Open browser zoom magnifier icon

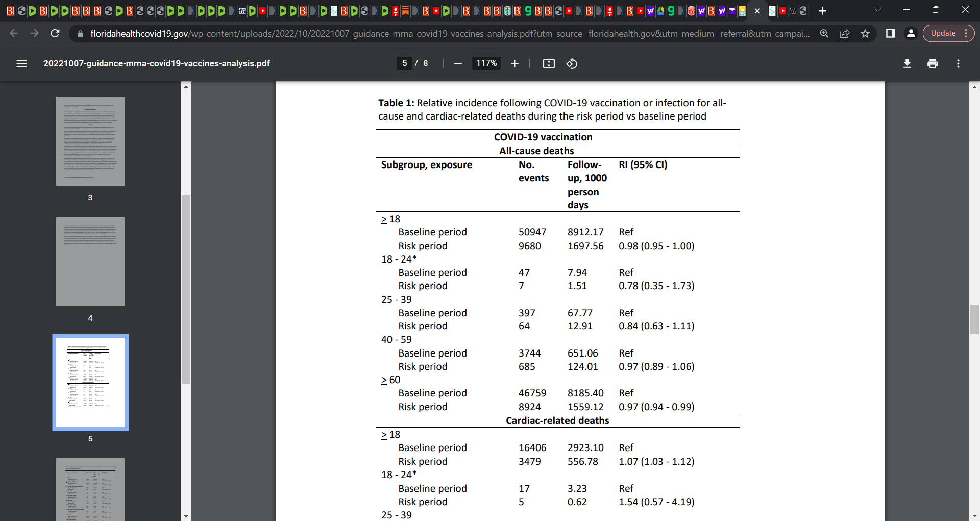pyautogui.click(x=824, y=33)
